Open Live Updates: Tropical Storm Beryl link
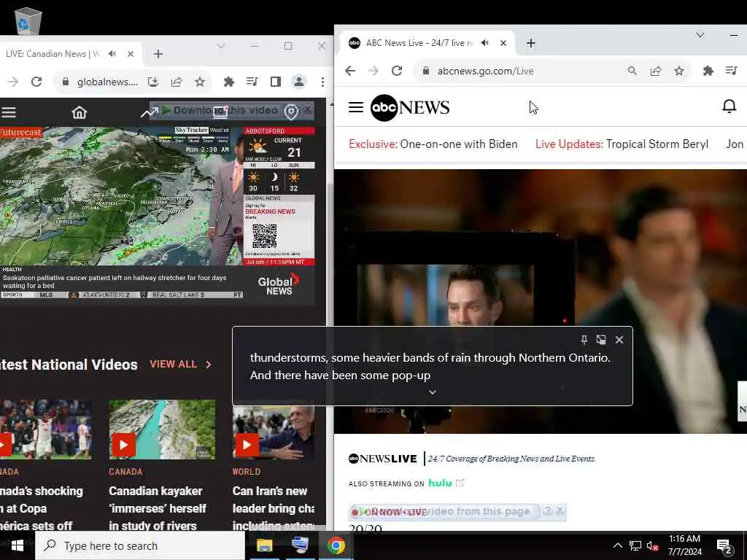The width and height of the screenshot is (747, 560). 622,144
